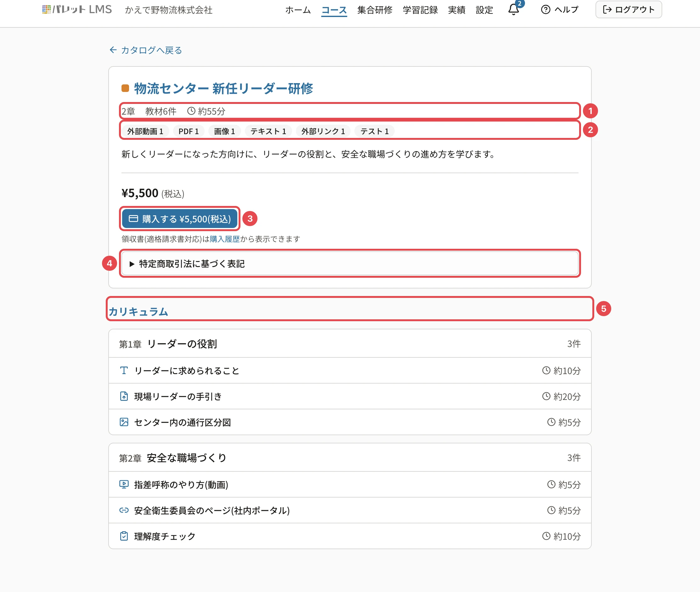Open the 集合研修 menu item

pyautogui.click(x=375, y=10)
